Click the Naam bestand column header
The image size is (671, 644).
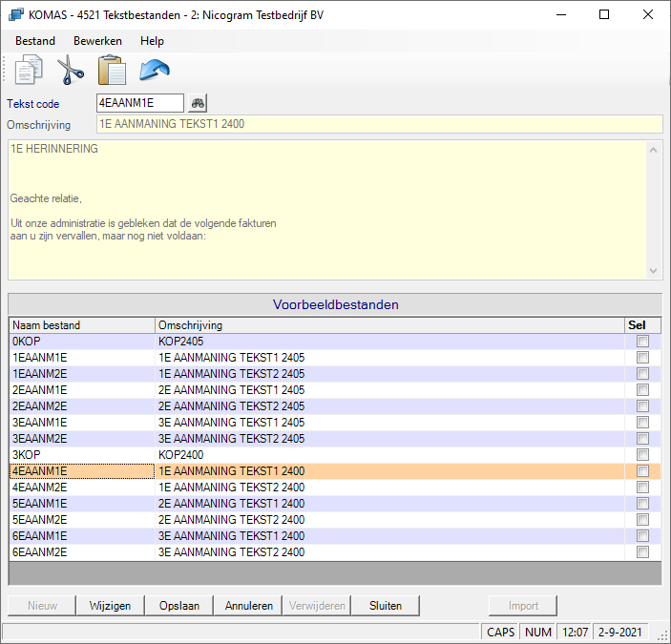click(82, 325)
